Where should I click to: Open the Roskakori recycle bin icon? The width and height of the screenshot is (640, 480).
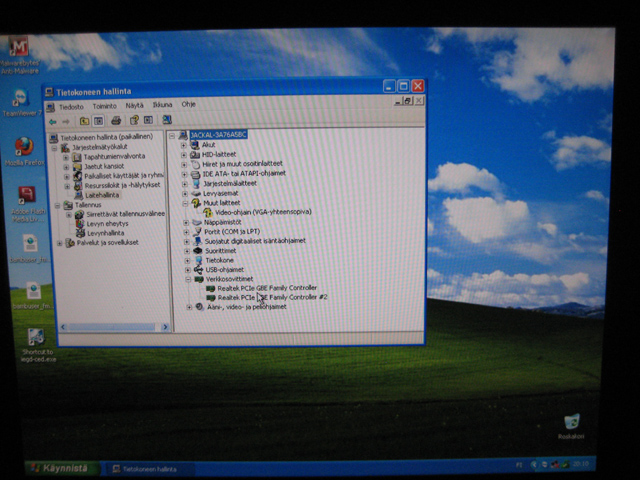[x=571, y=427]
